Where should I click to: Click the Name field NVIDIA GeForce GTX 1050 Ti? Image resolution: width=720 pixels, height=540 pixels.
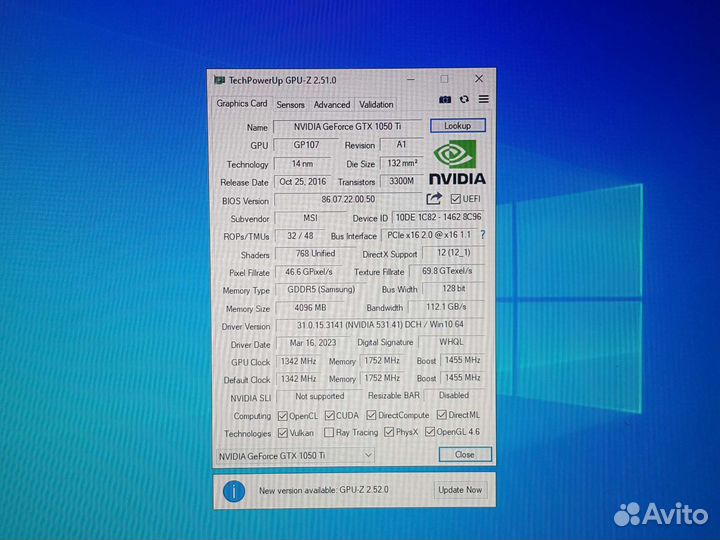348,126
